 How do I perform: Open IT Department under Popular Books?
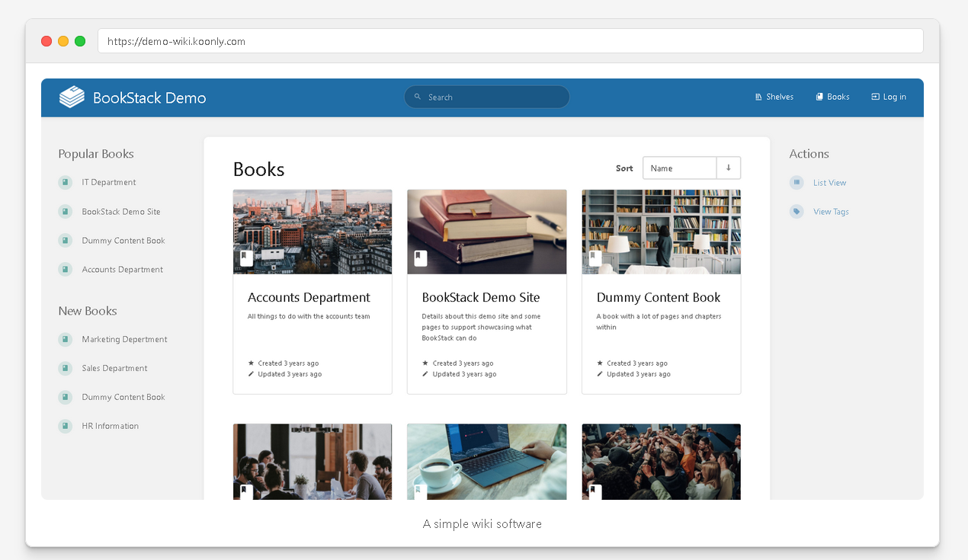109,182
